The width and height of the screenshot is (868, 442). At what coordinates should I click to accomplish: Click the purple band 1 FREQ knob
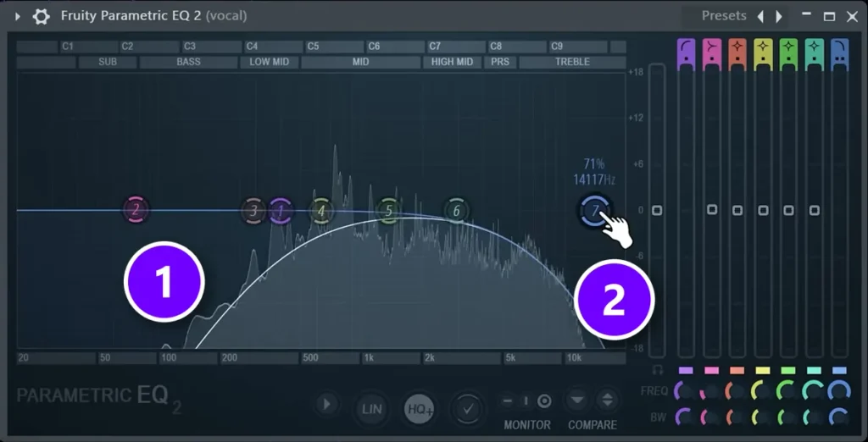(x=685, y=391)
